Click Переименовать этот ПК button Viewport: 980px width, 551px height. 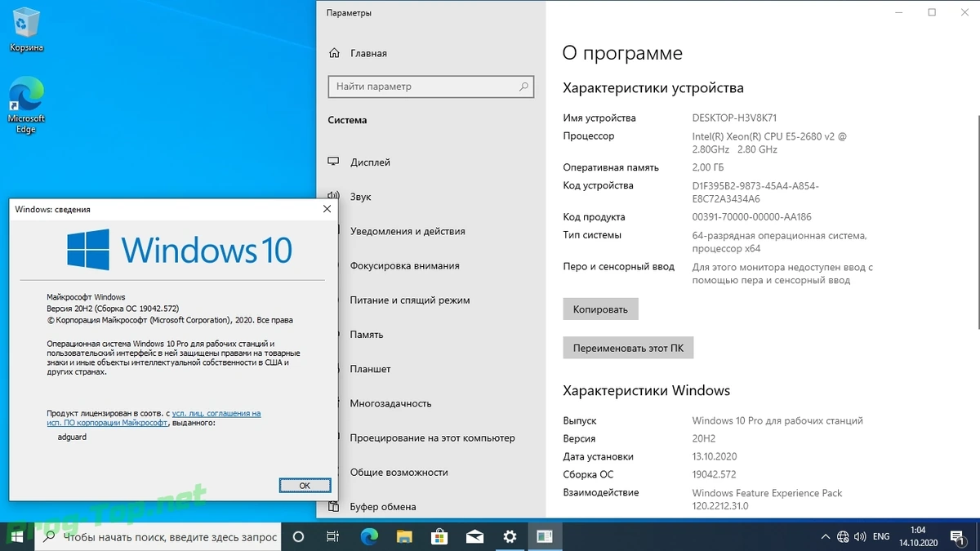coord(628,348)
